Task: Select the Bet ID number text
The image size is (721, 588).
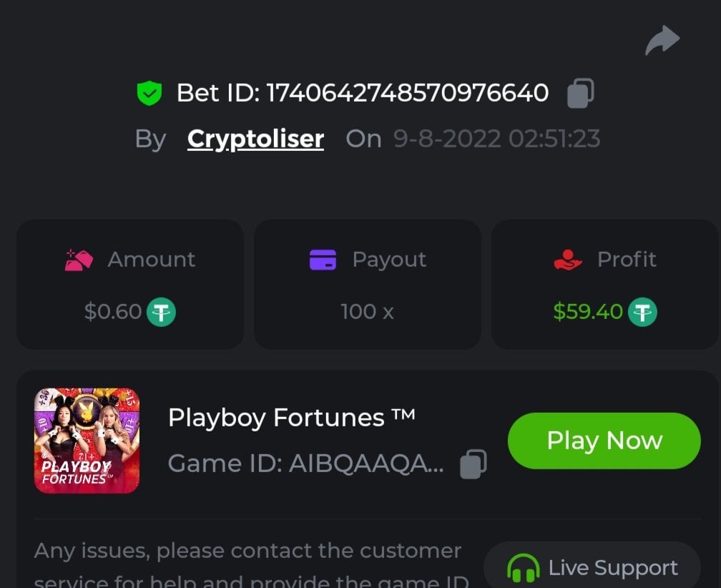Action: [x=407, y=93]
